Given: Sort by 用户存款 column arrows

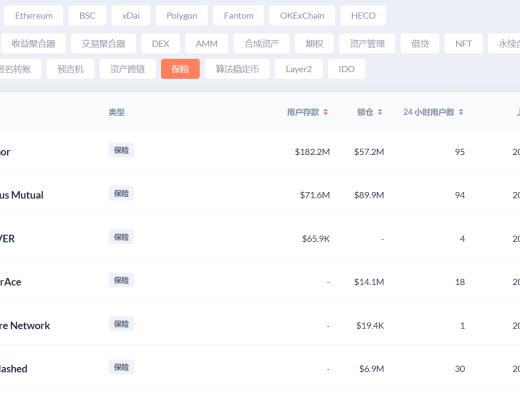Looking at the screenshot, I should point(326,112).
